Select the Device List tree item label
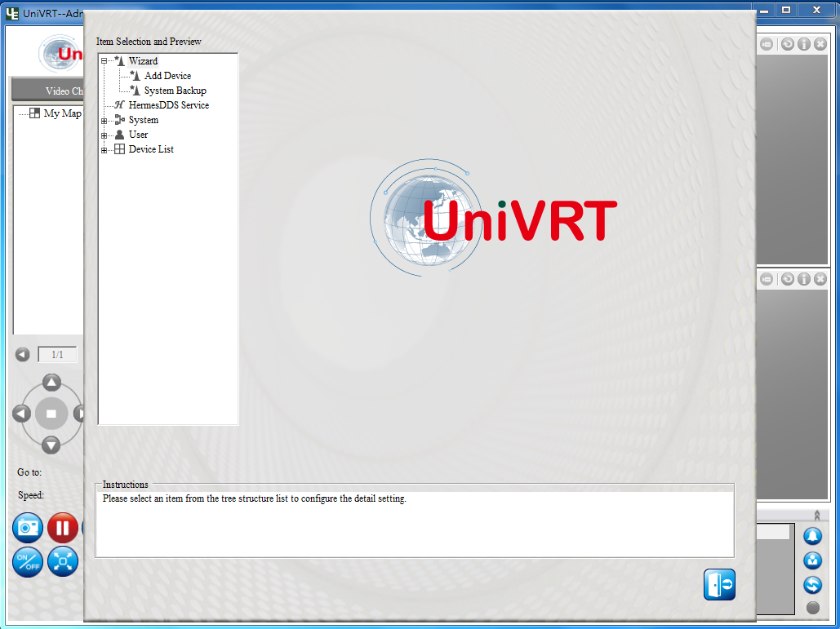 point(151,149)
